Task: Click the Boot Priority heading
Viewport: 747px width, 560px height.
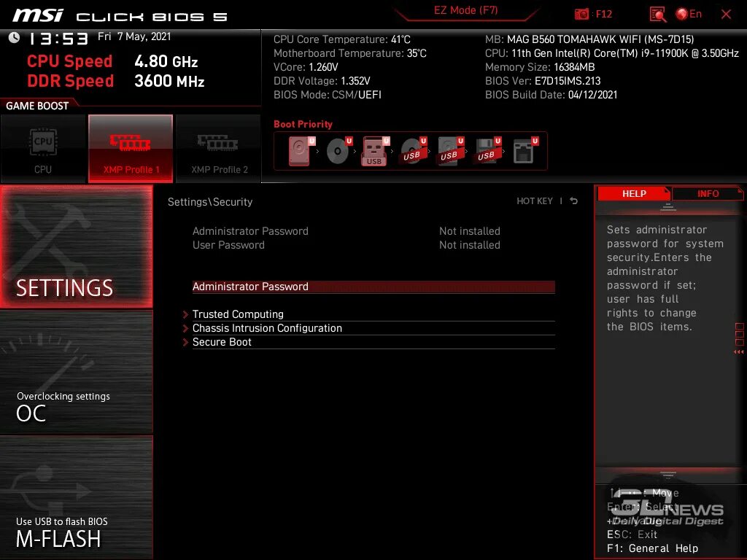Action: (303, 124)
